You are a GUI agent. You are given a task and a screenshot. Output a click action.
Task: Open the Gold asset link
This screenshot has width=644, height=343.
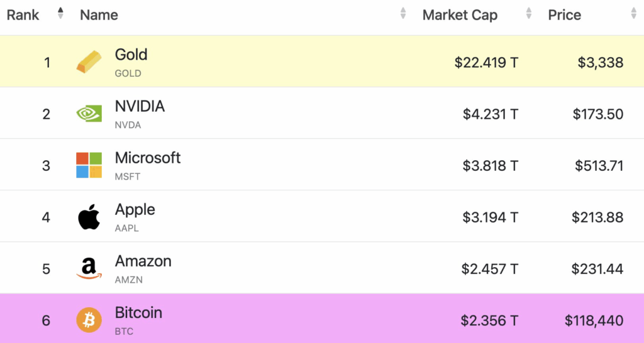point(131,55)
